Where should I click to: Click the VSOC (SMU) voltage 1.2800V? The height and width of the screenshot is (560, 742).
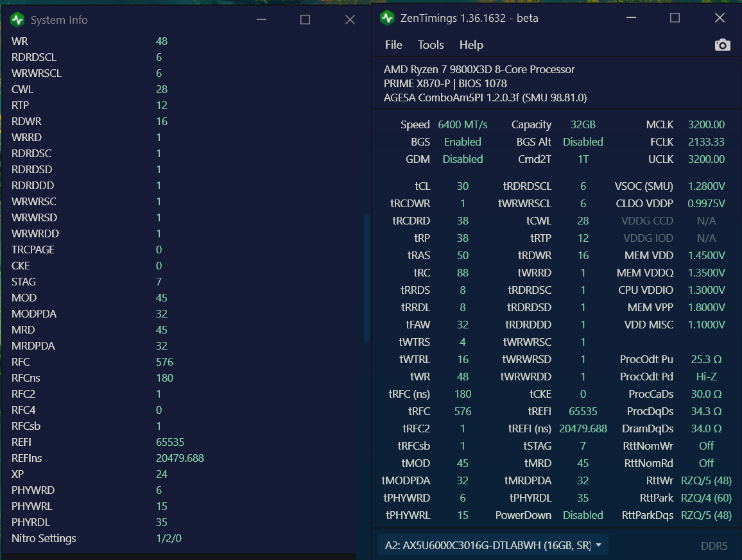pyautogui.click(x=706, y=187)
